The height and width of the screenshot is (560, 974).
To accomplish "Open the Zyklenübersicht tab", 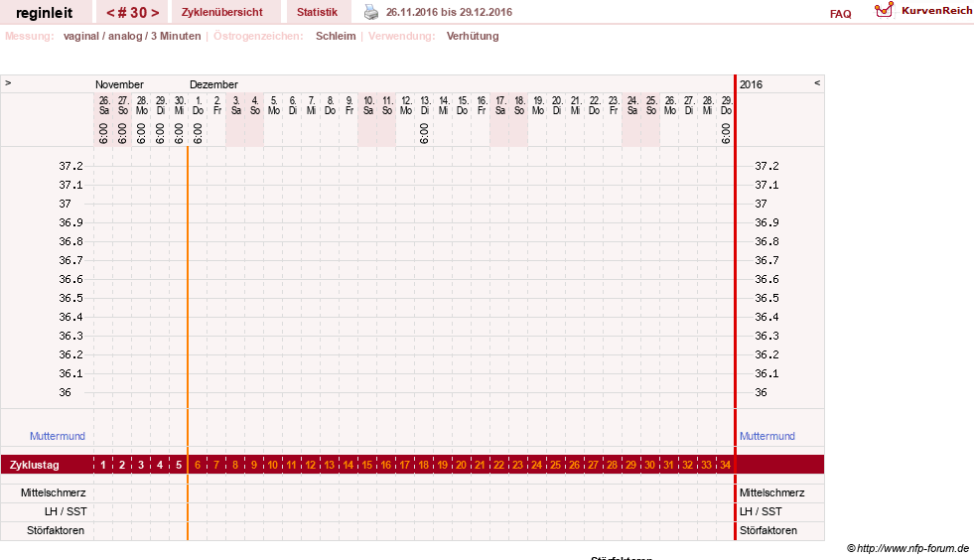I will pos(222,12).
